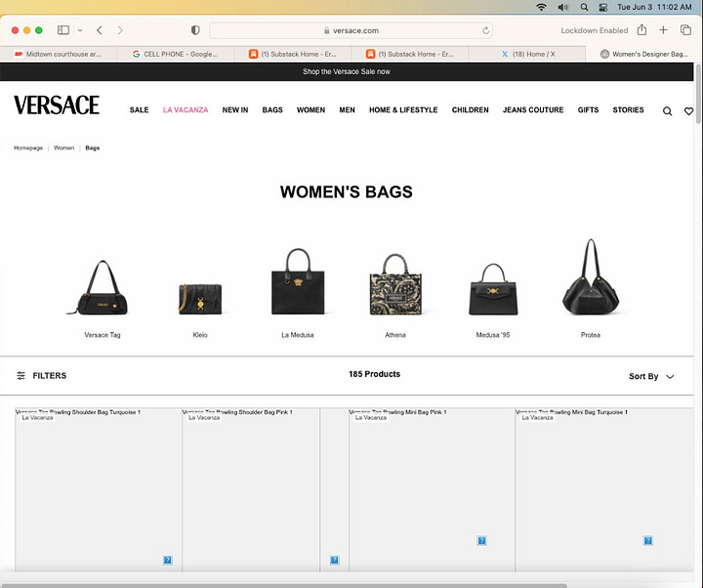Expand the Sort By dropdown
The height and width of the screenshot is (588, 703).
(x=651, y=376)
